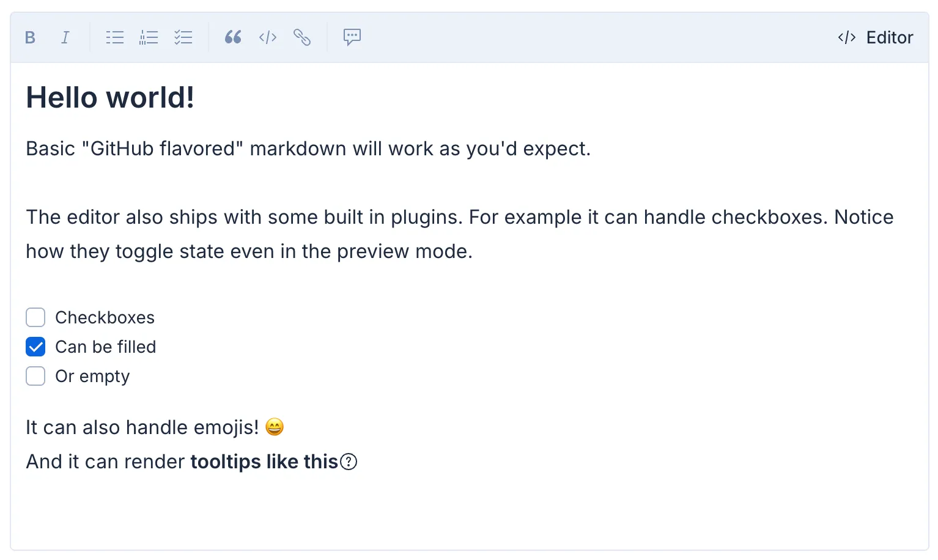
Task: Insert a hyperlink using the link icon
Action: [302, 38]
